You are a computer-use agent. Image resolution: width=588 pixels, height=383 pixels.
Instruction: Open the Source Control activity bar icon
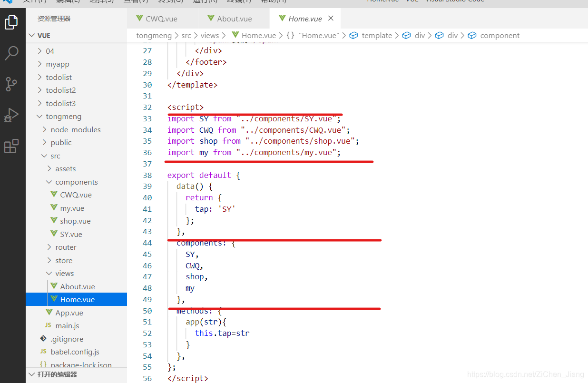click(11, 84)
